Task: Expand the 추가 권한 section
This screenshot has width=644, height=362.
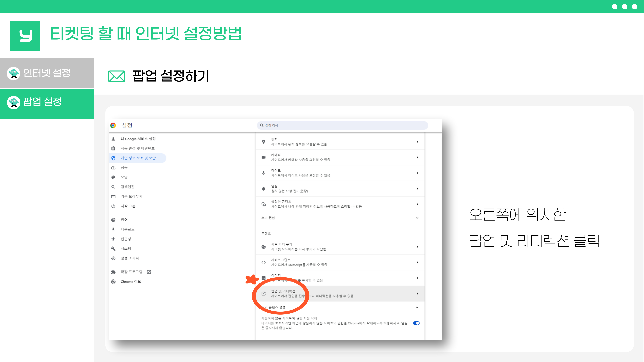Action: 417,218
